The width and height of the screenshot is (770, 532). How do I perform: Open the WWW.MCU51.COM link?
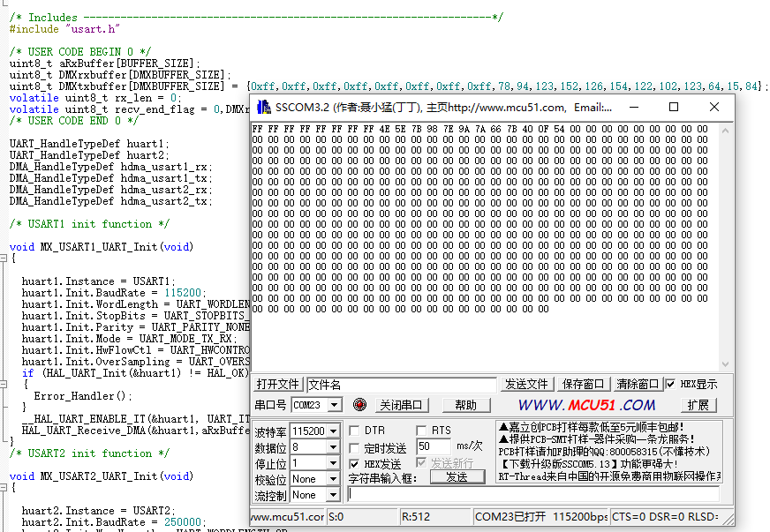[x=586, y=405]
